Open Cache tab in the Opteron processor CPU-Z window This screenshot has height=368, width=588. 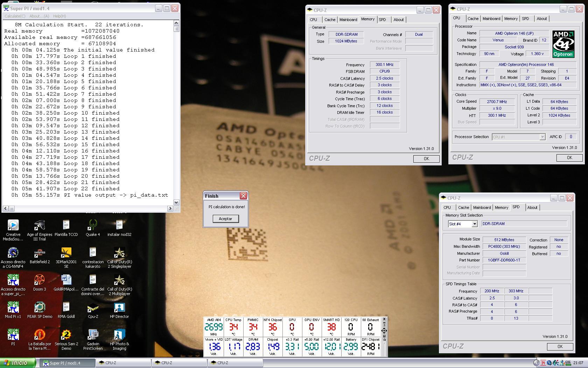tap(473, 19)
